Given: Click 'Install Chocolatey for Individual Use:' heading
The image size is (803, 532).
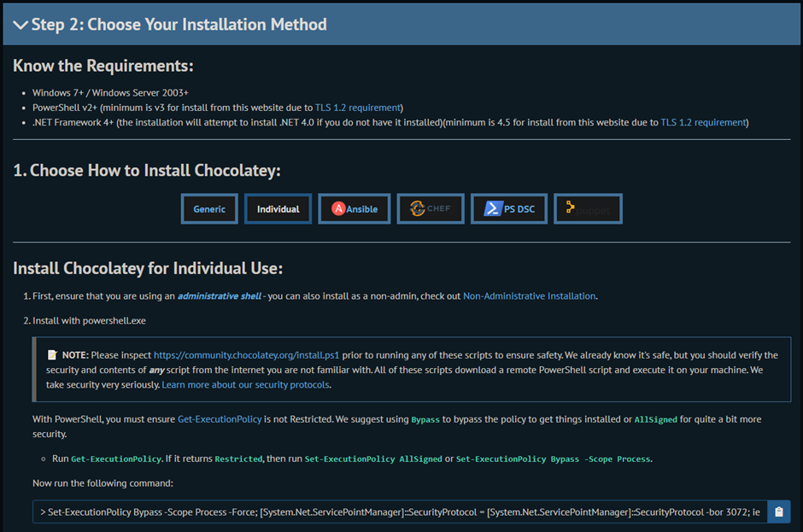Looking at the screenshot, I should pos(148,268).
